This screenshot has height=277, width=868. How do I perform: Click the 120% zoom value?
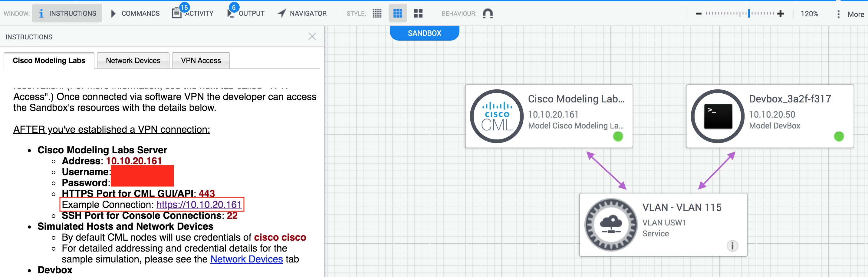coord(809,14)
